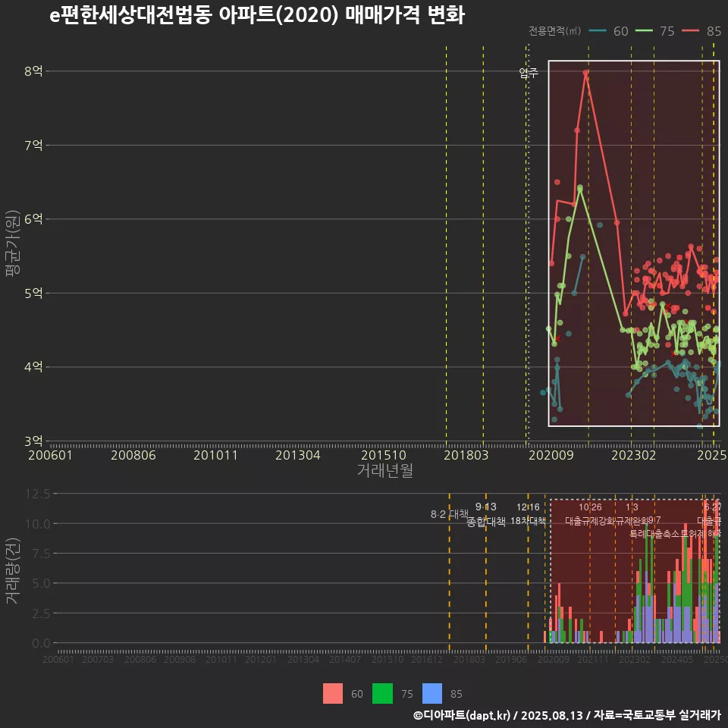Click the '평균가(원)' vertical axis title
The image size is (728, 728).
(x=13, y=243)
